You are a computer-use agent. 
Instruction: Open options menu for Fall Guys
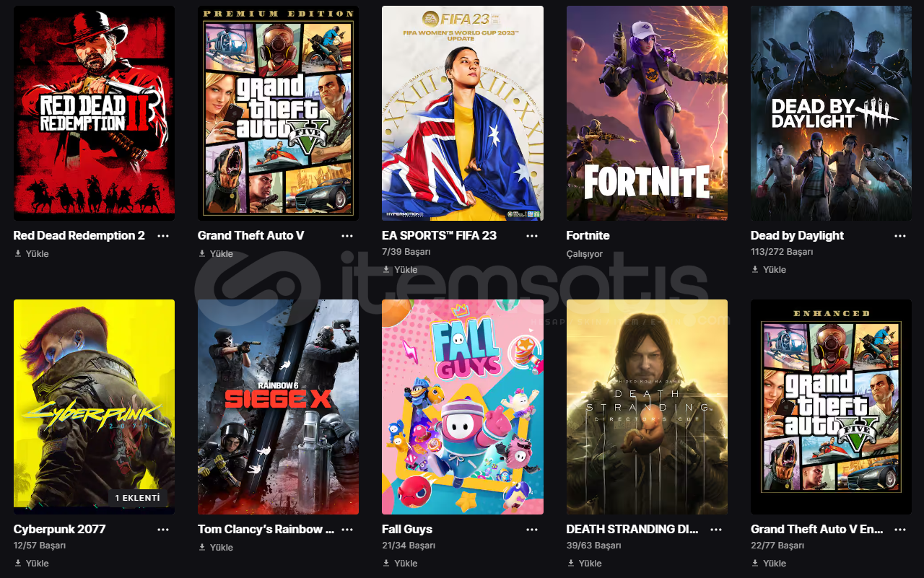(532, 530)
